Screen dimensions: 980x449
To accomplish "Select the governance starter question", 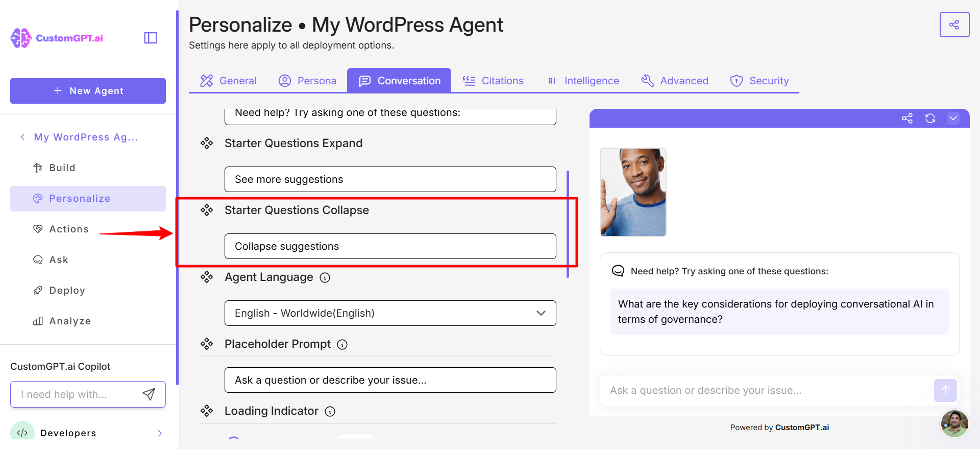I will (779, 312).
